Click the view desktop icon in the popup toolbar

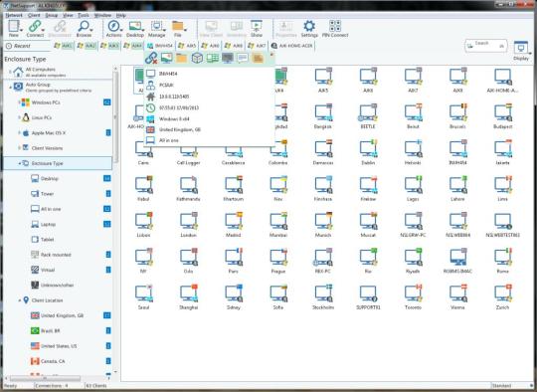tap(167, 58)
